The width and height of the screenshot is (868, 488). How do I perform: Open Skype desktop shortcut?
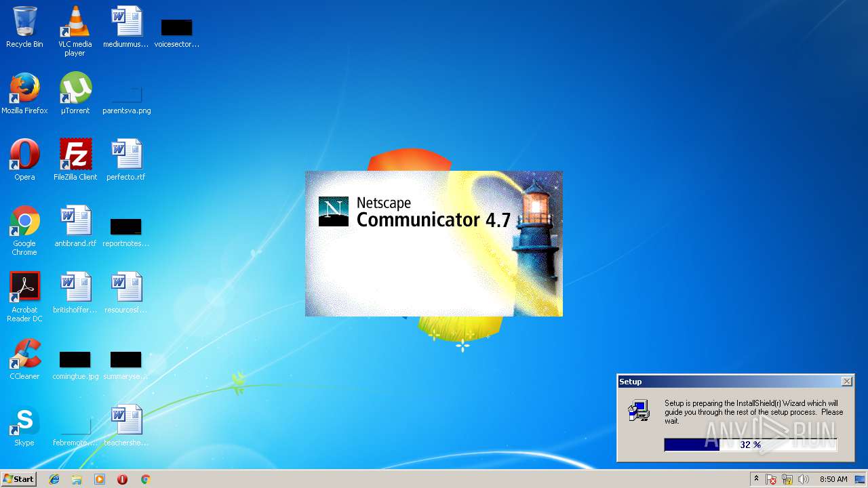click(24, 426)
